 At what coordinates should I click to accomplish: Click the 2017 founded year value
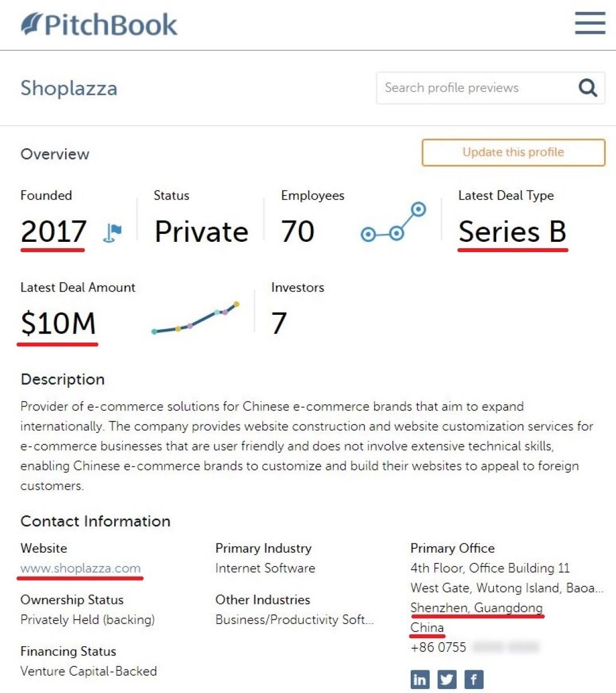point(54,232)
